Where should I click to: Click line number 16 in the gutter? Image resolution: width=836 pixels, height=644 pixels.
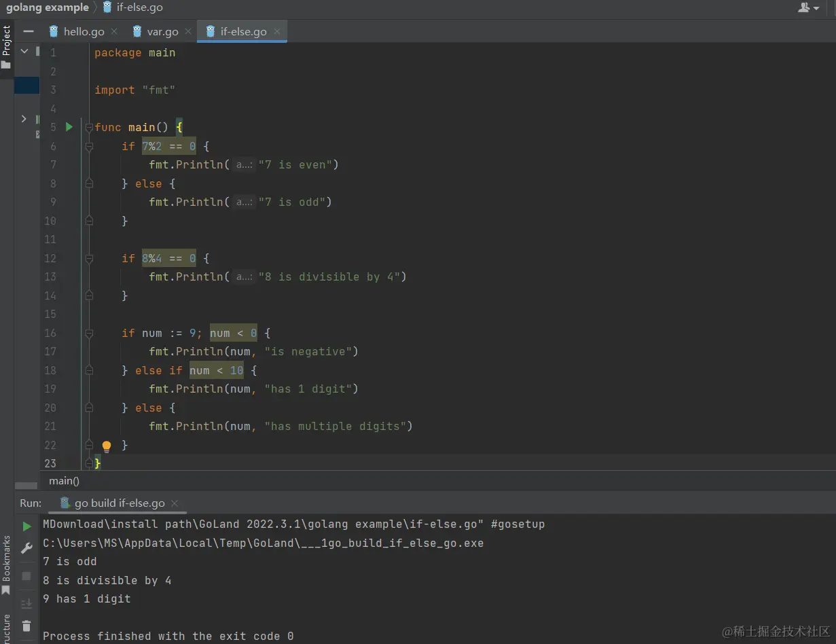coord(50,333)
